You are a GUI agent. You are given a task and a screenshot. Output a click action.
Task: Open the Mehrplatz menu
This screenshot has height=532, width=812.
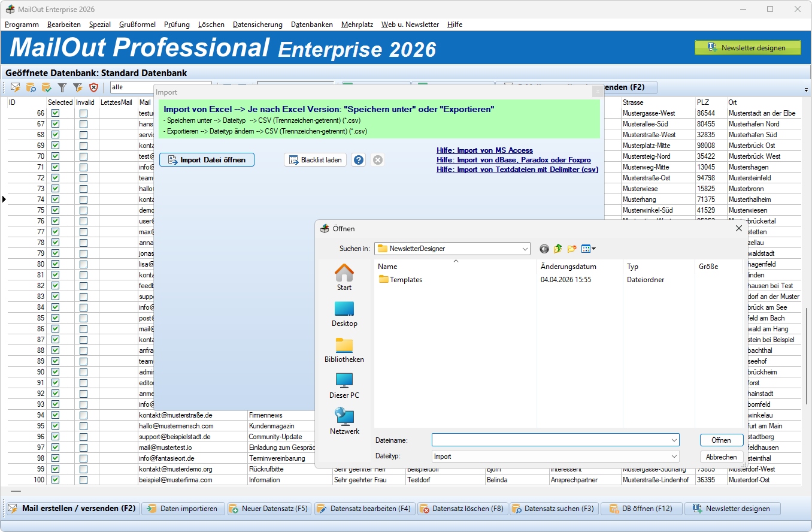[x=357, y=25]
